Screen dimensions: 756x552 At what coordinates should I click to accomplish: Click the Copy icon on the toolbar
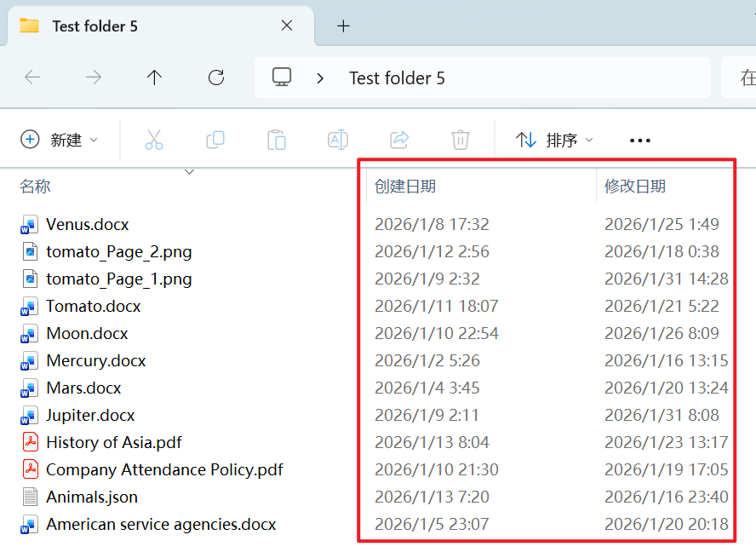click(x=215, y=140)
